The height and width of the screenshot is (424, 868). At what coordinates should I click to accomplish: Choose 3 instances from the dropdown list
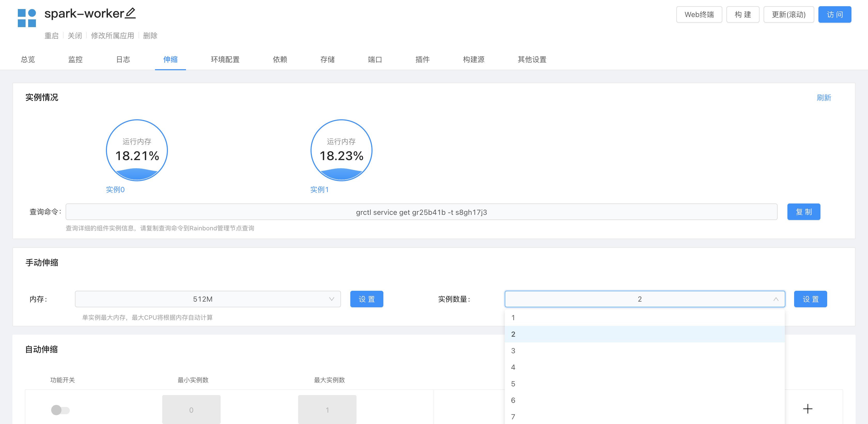645,351
